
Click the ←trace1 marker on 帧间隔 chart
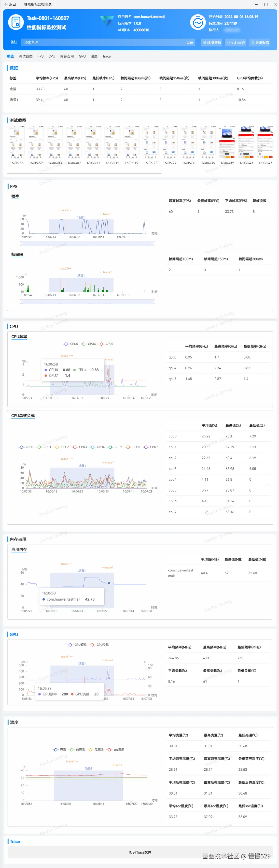106,272
